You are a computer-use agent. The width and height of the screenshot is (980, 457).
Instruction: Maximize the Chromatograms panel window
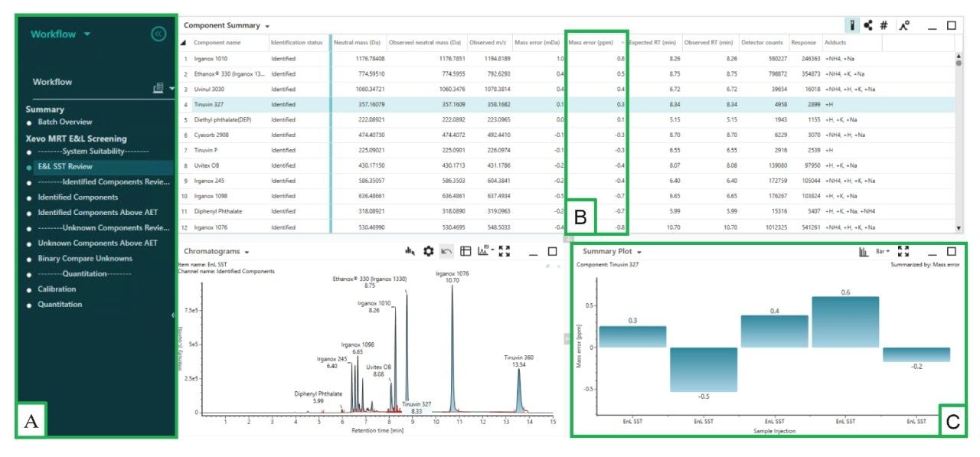pos(552,251)
